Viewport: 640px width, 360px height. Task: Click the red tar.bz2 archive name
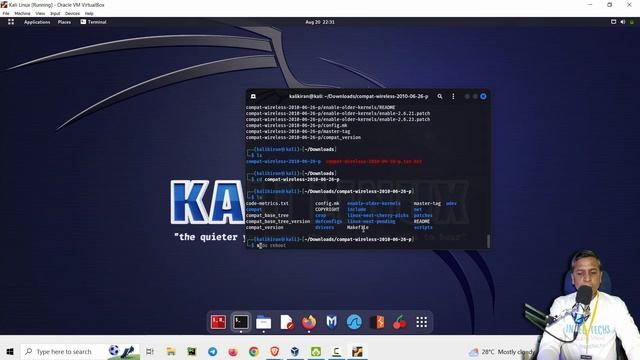click(x=373, y=161)
